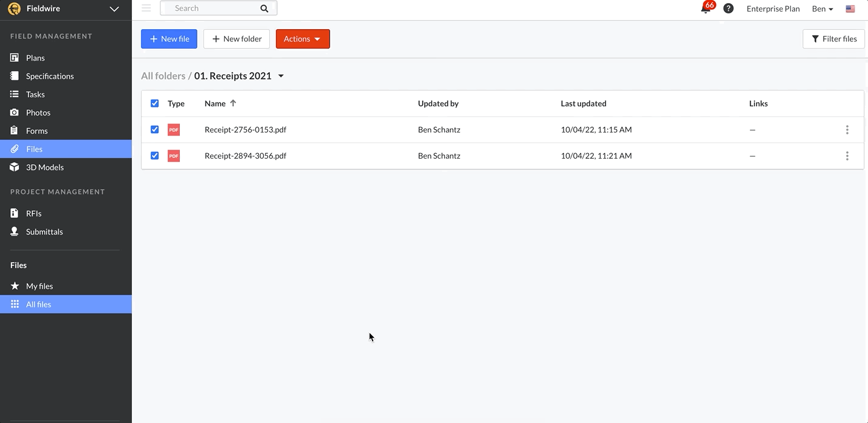The width and height of the screenshot is (868, 423).
Task: Click the New file button
Action: click(x=169, y=39)
